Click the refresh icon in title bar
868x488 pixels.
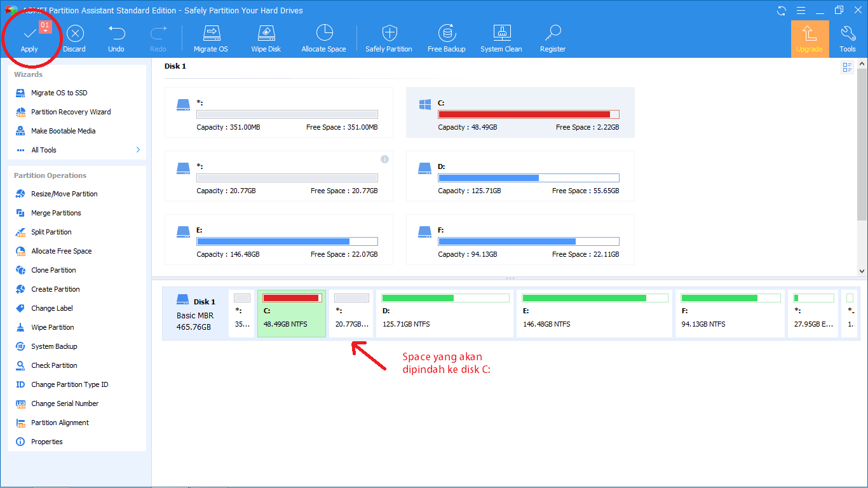(782, 10)
